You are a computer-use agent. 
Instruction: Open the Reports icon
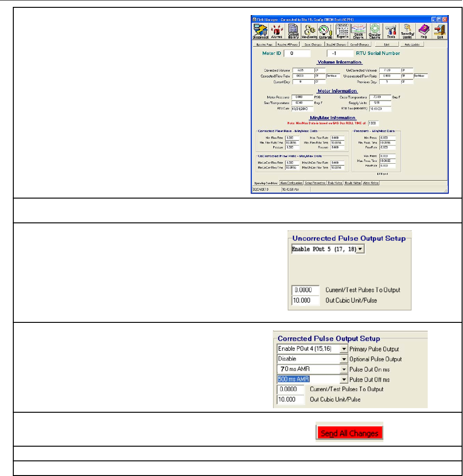point(342,31)
